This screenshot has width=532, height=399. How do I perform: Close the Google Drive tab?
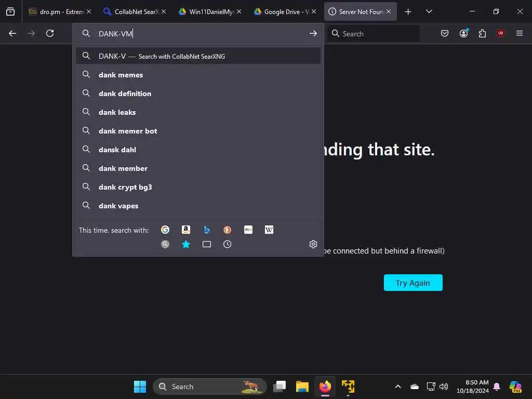[x=314, y=11]
